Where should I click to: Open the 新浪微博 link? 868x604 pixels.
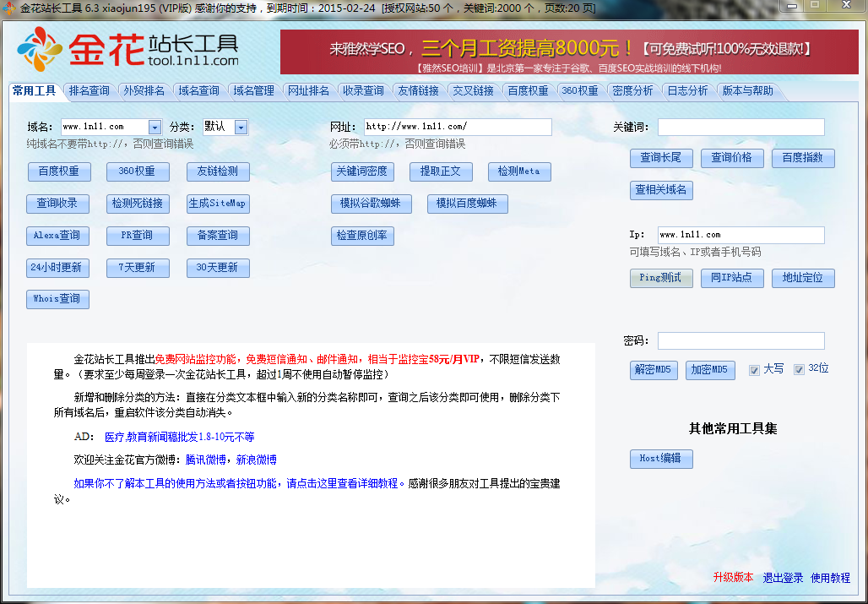point(257,460)
